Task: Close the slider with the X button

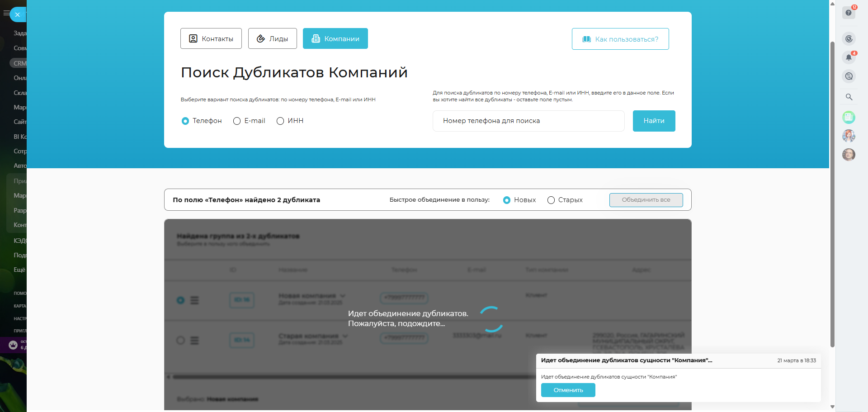Action: (x=17, y=14)
